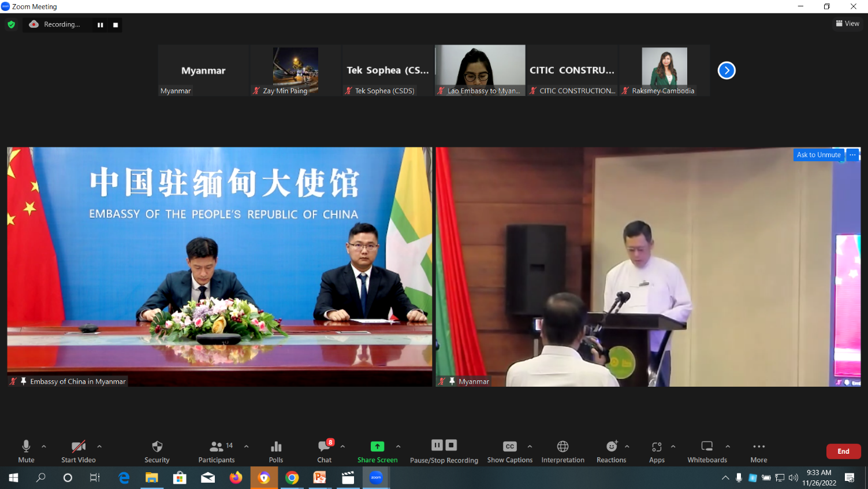Click the pinned Myanmar speaker video

pos(648,267)
